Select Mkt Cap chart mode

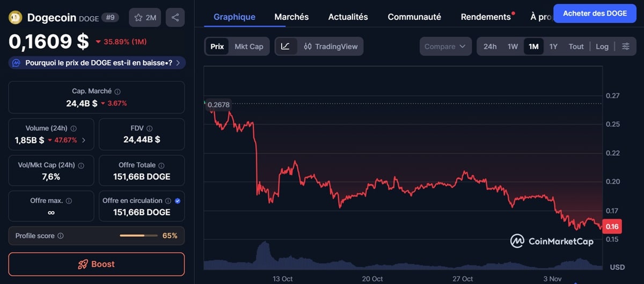coord(249,46)
